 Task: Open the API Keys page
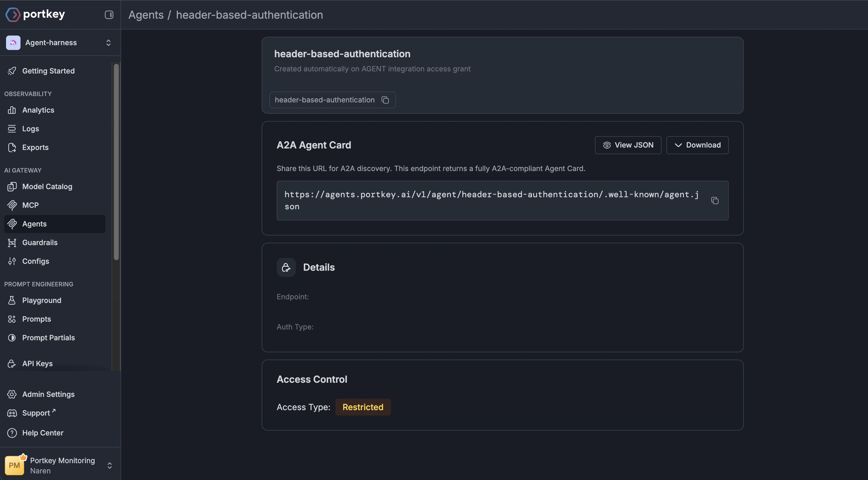[37, 363]
